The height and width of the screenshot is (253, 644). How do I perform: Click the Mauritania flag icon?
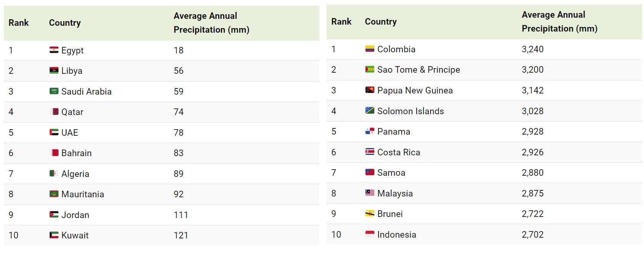click(x=54, y=194)
